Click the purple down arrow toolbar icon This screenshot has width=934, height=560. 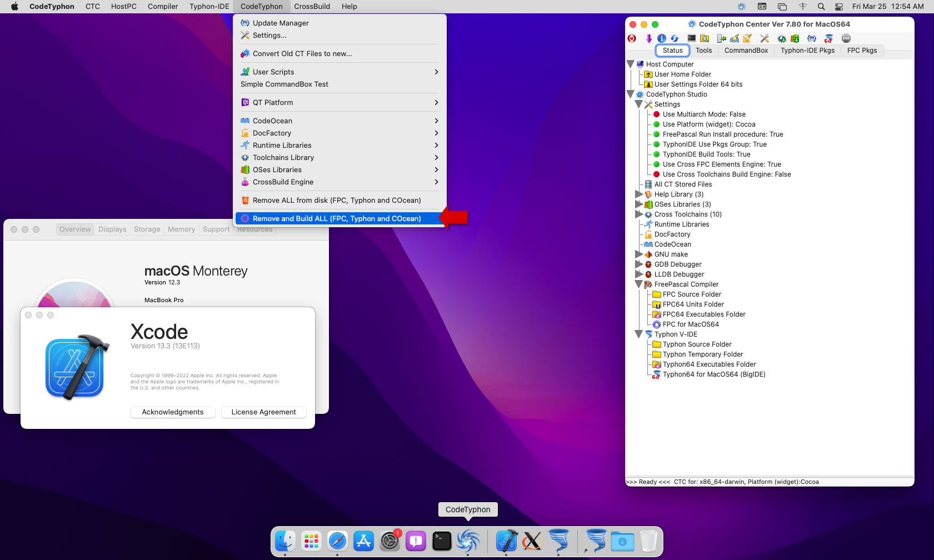pyautogui.click(x=648, y=38)
